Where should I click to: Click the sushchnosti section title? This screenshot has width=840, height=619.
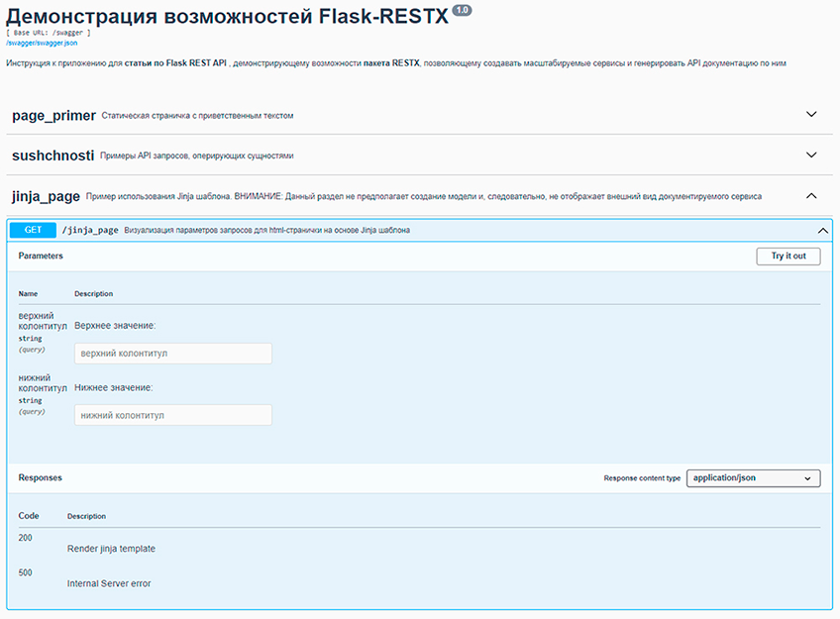coord(52,155)
